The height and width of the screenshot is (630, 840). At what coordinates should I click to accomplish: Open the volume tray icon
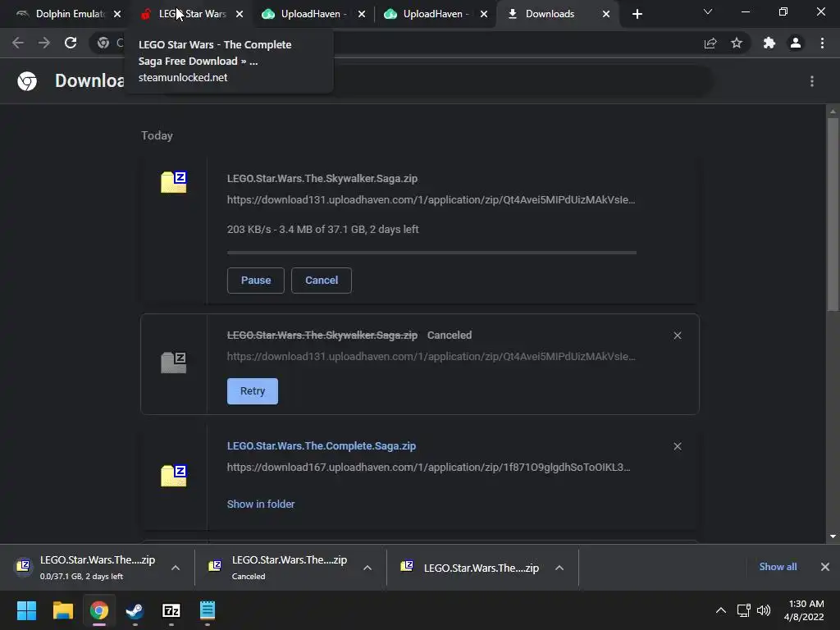tap(764, 610)
